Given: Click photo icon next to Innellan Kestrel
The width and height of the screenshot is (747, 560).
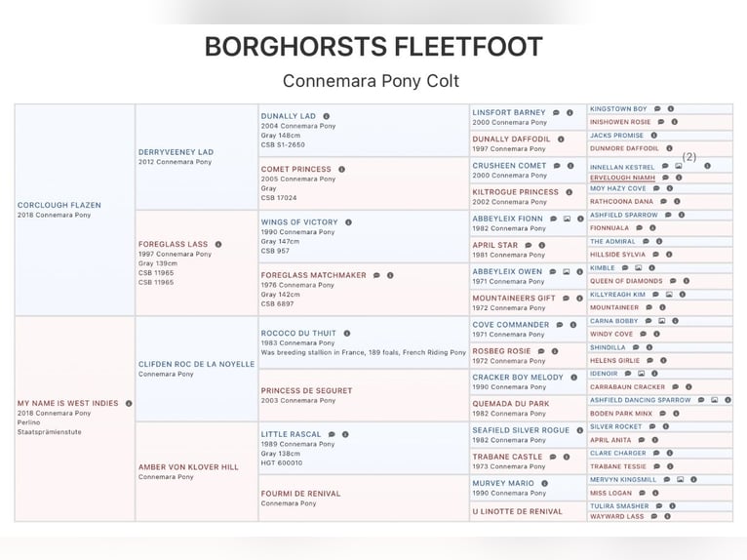Looking at the screenshot, I should click(679, 167).
